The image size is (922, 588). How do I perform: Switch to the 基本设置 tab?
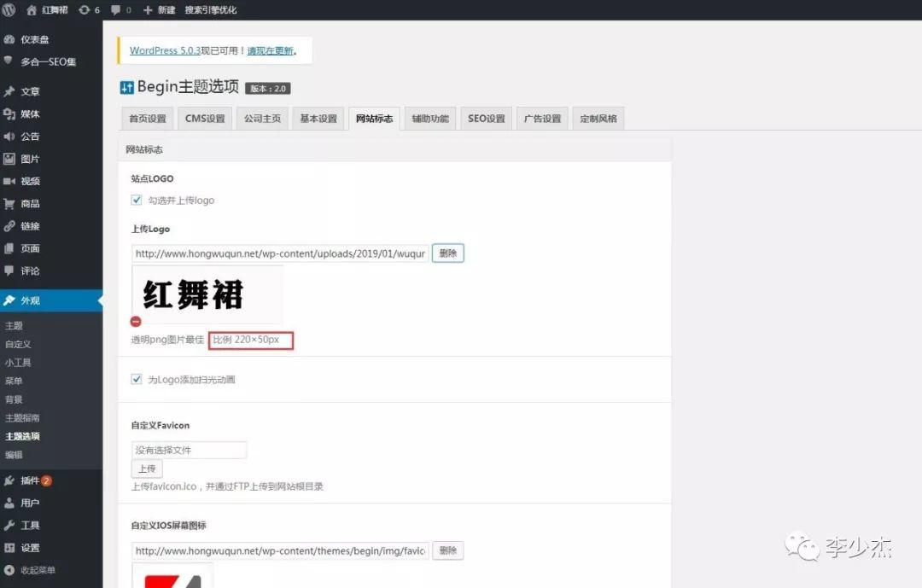(x=318, y=118)
